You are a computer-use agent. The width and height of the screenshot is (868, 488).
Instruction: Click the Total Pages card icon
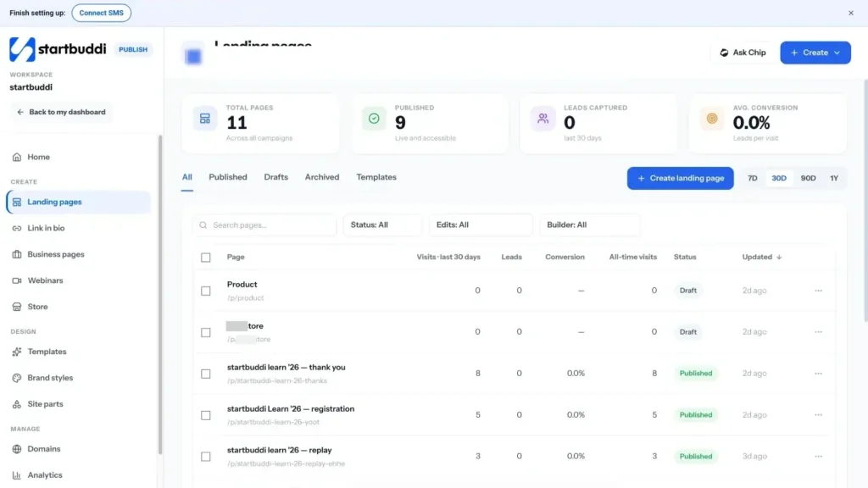point(205,119)
